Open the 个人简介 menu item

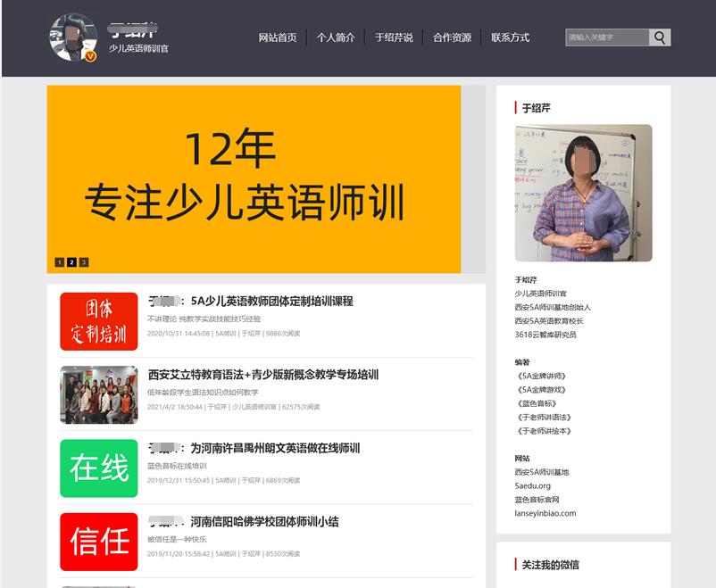pyautogui.click(x=336, y=37)
